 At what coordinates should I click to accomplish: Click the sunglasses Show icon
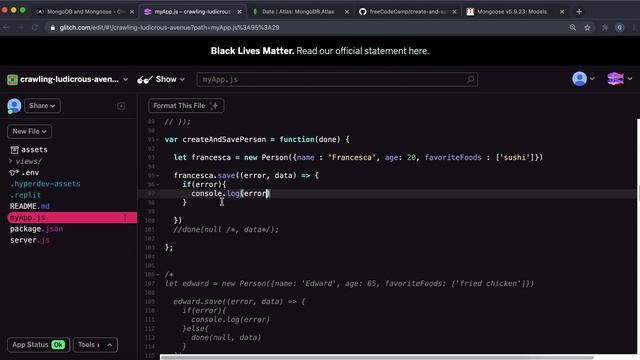[x=145, y=80]
